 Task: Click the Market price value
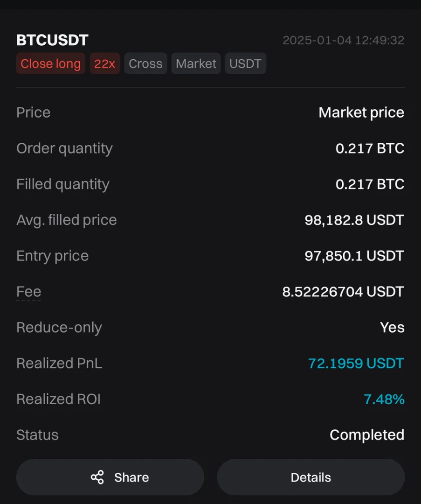click(361, 112)
